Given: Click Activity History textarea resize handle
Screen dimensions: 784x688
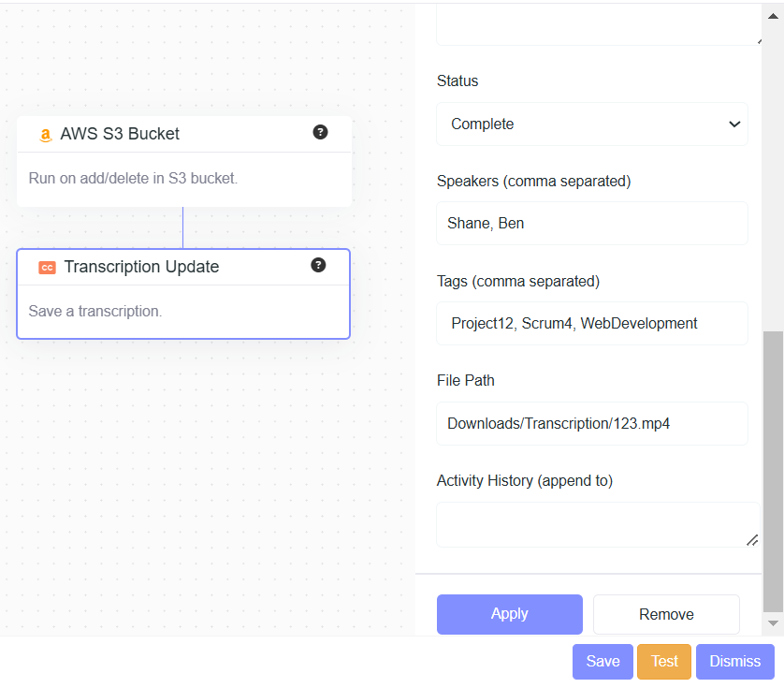Looking at the screenshot, I should [x=751, y=539].
